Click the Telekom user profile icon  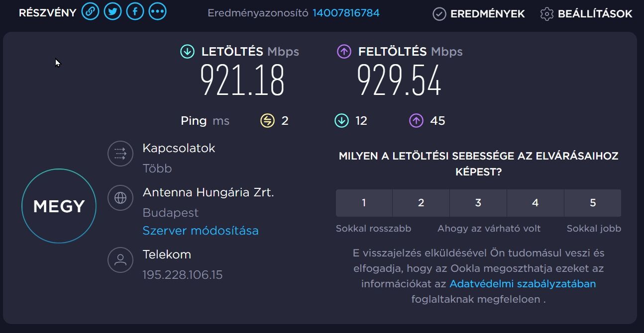coord(120,259)
